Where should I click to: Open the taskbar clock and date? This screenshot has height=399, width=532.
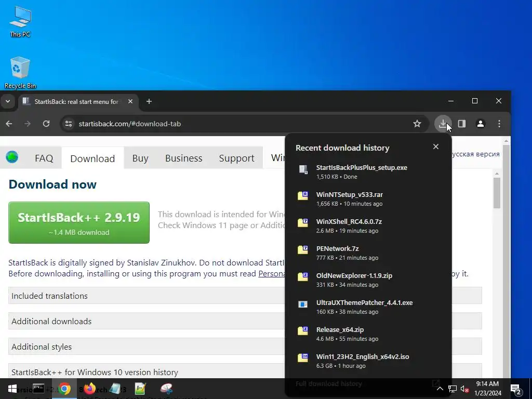point(487,389)
